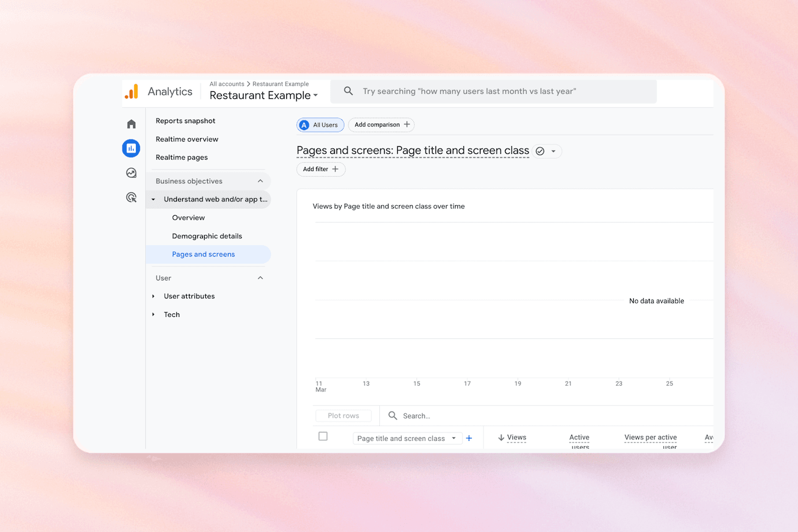Open Realtime pages

(182, 157)
